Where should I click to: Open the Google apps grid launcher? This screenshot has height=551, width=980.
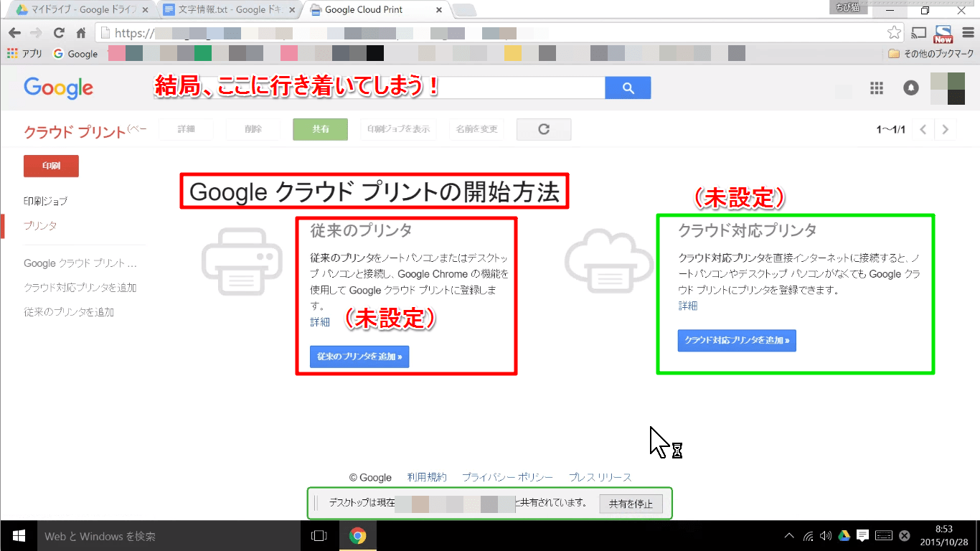pos(876,88)
